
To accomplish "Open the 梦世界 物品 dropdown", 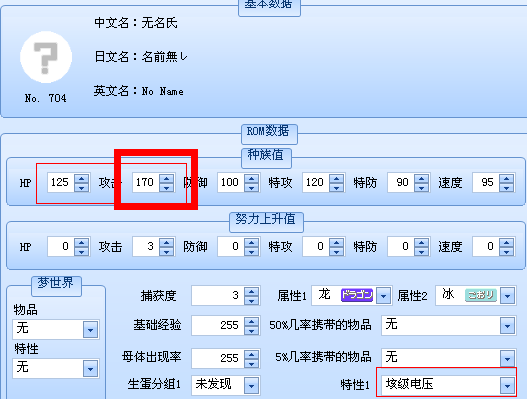I will 90,330.
